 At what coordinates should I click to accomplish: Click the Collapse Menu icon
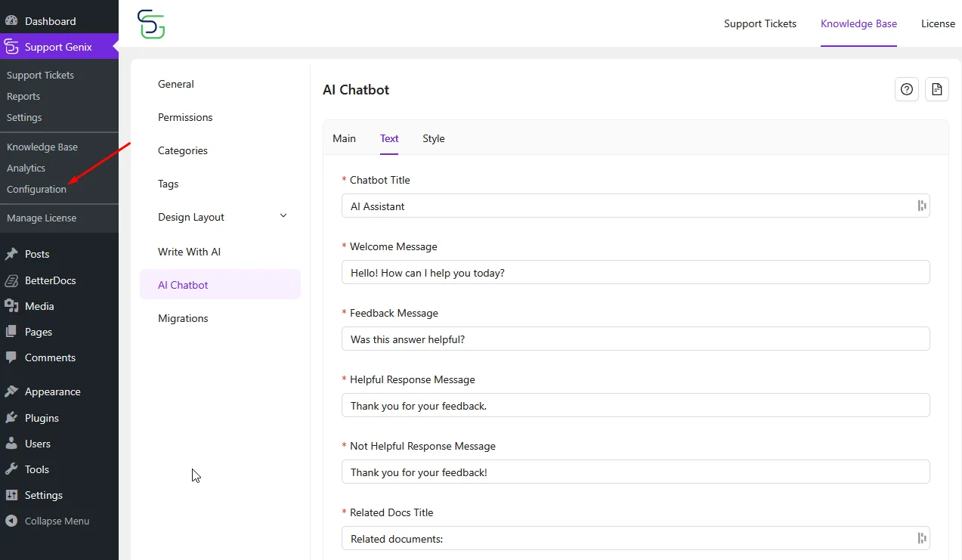pyautogui.click(x=11, y=521)
